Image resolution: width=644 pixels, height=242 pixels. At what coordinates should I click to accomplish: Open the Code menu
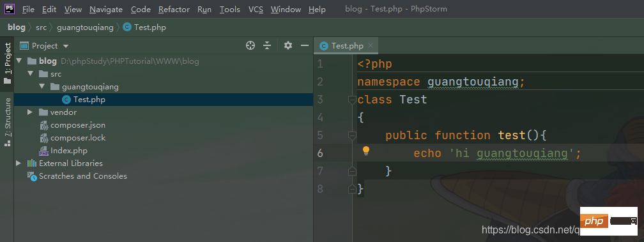141,9
